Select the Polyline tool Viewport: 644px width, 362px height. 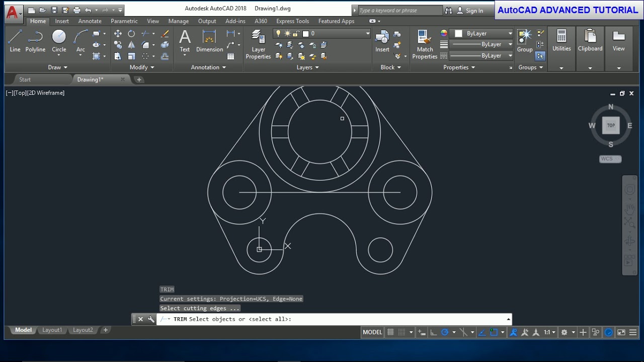pyautogui.click(x=35, y=41)
